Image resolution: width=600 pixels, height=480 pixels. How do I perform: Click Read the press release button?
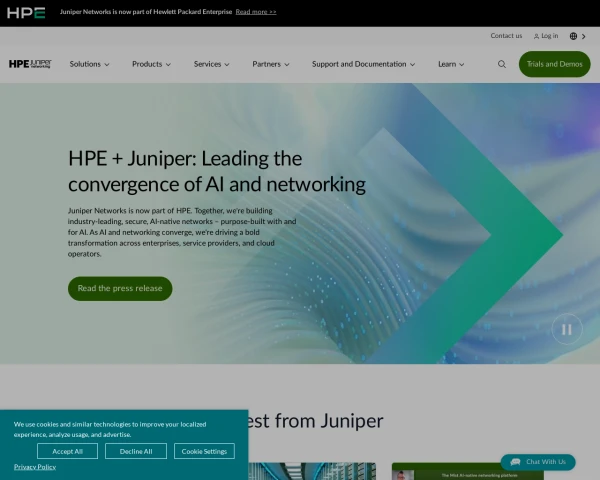120,289
